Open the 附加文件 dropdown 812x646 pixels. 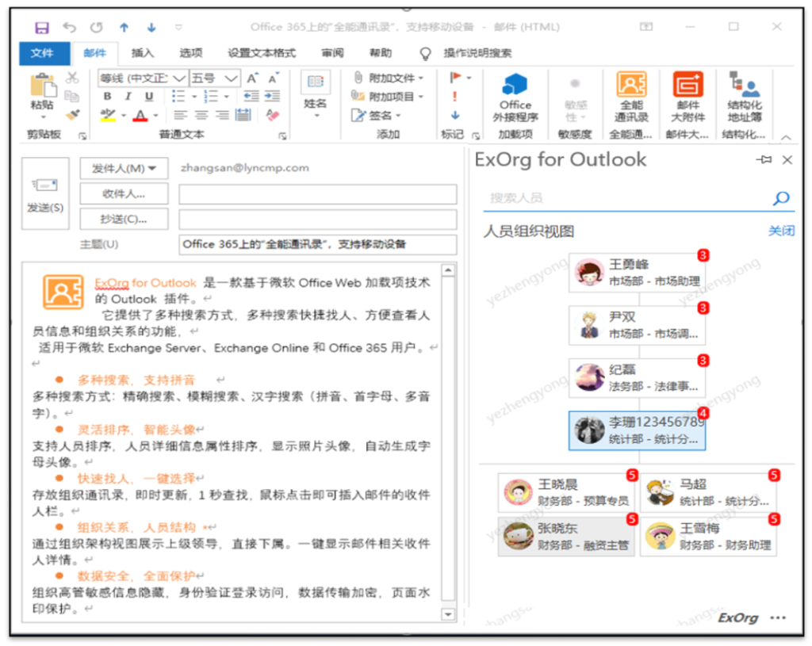point(388,78)
